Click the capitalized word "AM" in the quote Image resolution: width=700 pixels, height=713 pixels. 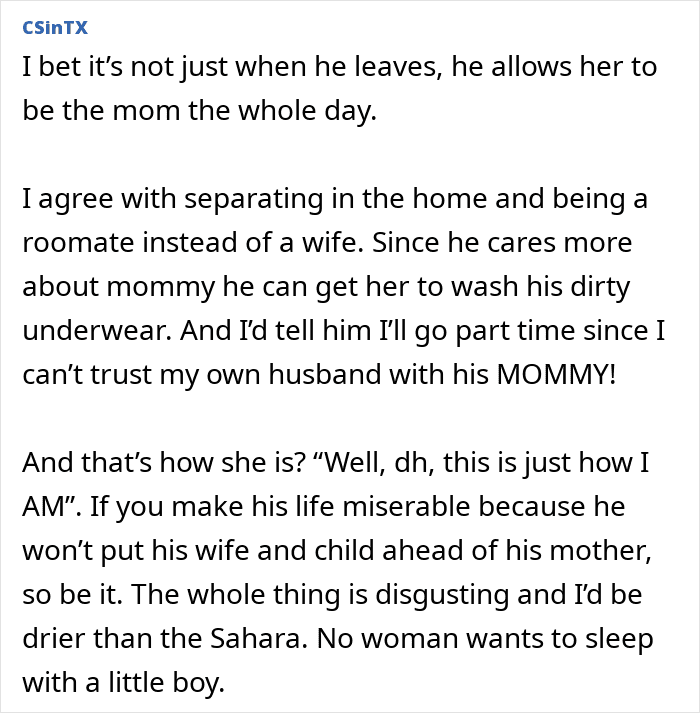[x=45, y=507]
